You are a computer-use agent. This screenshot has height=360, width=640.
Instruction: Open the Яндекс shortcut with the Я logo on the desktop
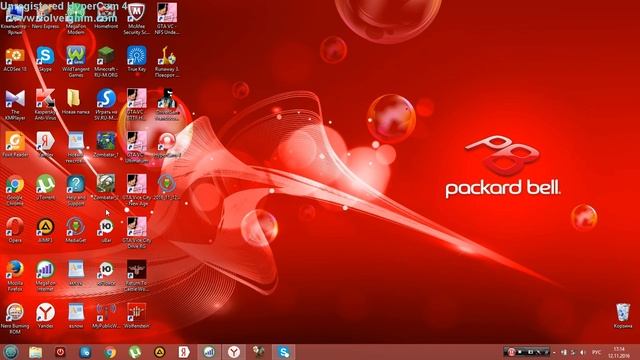[x=45, y=145]
